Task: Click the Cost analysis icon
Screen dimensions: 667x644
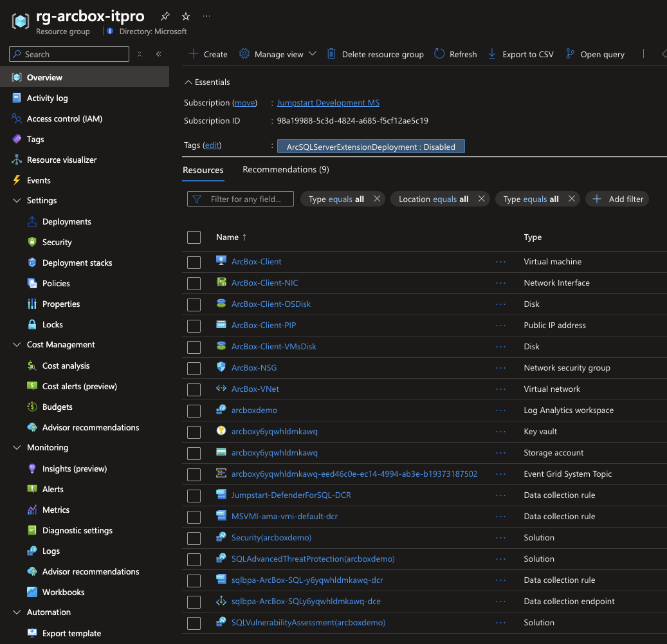Action: tap(32, 365)
